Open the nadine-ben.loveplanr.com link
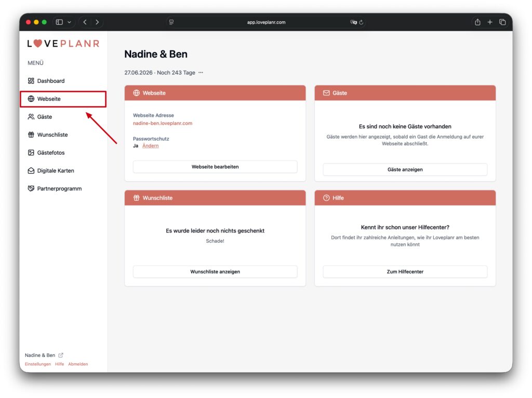 click(x=163, y=123)
